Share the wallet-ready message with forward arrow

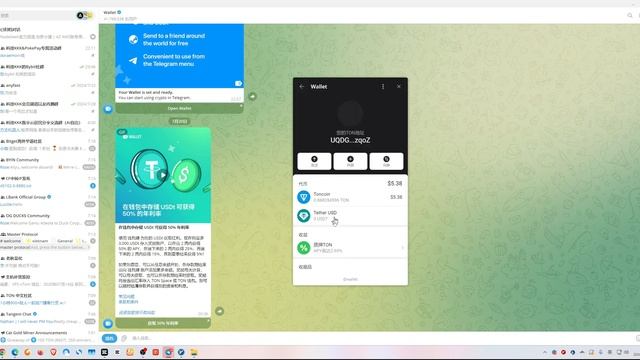coord(253,96)
